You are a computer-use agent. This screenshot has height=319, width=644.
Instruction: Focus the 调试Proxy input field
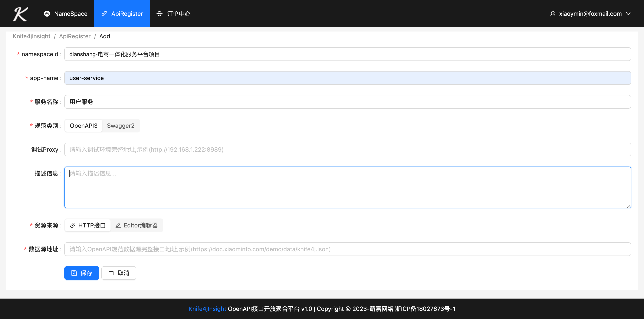tap(348, 149)
